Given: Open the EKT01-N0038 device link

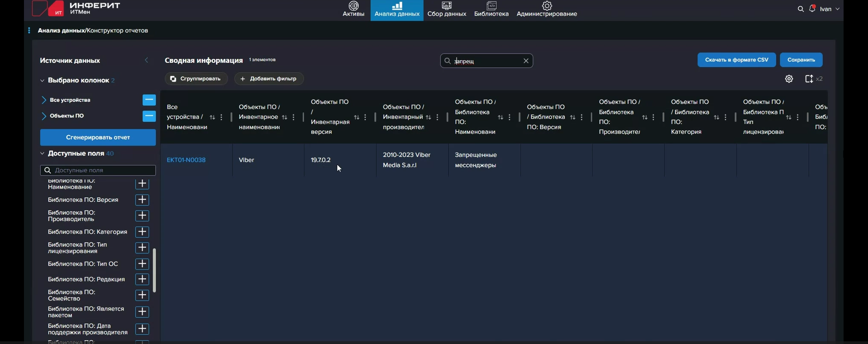Looking at the screenshot, I should (x=186, y=160).
